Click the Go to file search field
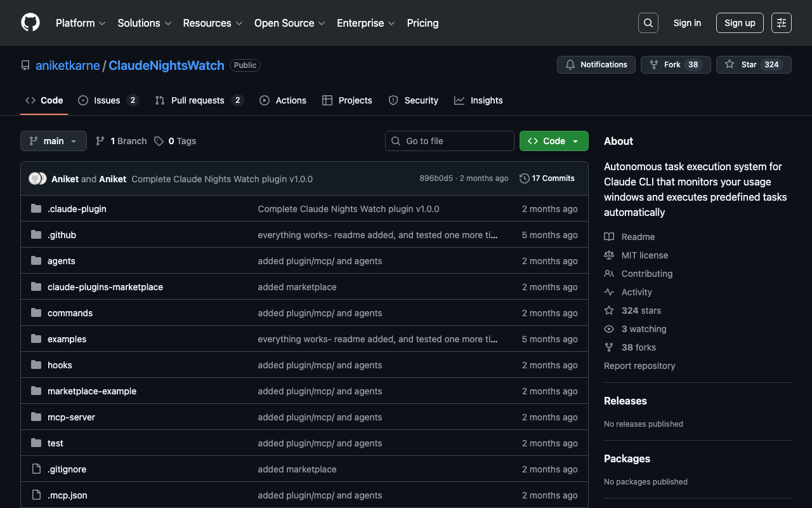 (x=450, y=141)
